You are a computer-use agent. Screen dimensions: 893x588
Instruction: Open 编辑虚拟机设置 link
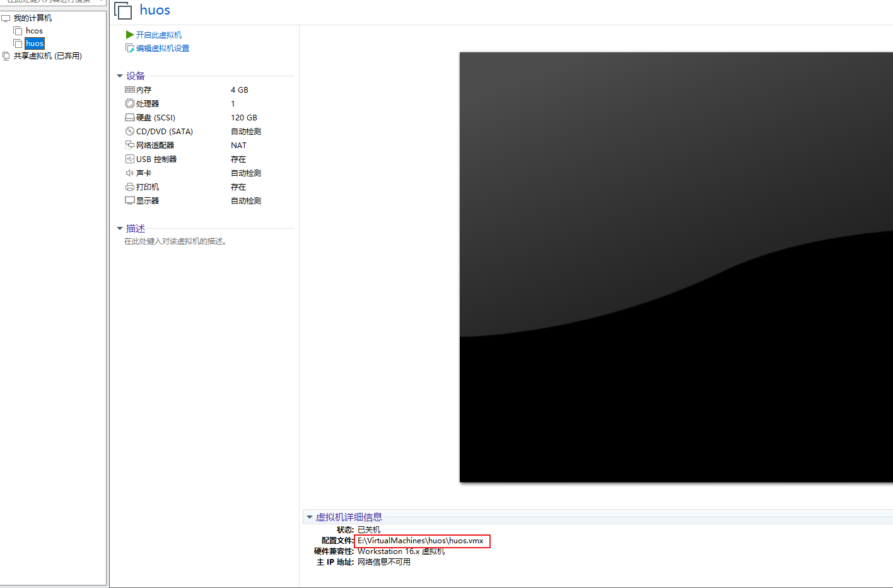163,48
